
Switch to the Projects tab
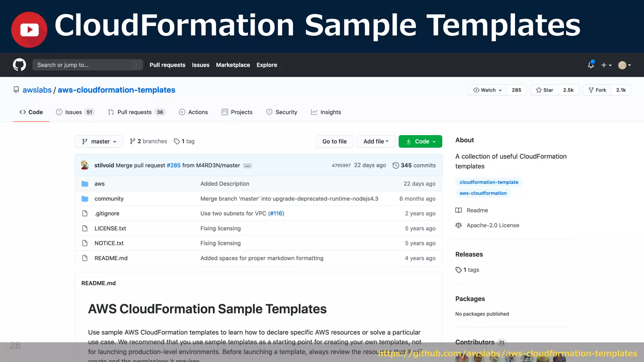click(x=237, y=112)
